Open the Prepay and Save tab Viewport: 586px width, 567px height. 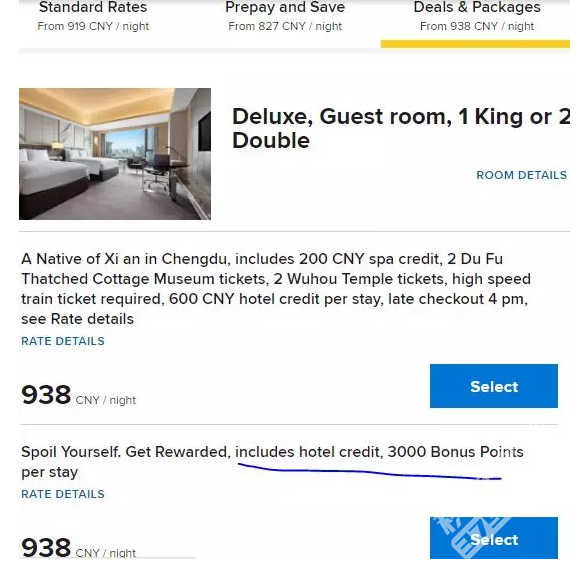pyautogui.click(x=285, y=17)
